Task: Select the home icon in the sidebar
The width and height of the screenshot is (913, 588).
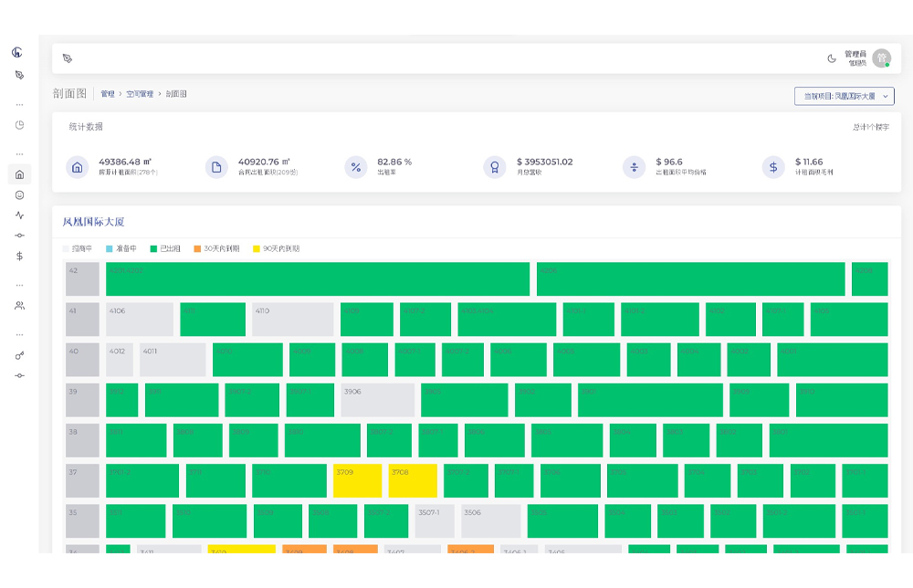Action: 19,174
